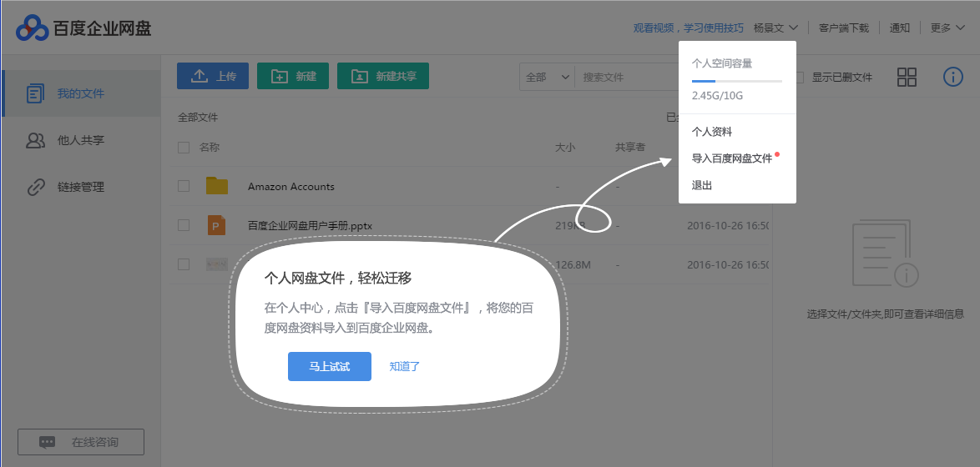Open the 链接管理 sidebar tab
Screen dimensions: 980x467
81,187
